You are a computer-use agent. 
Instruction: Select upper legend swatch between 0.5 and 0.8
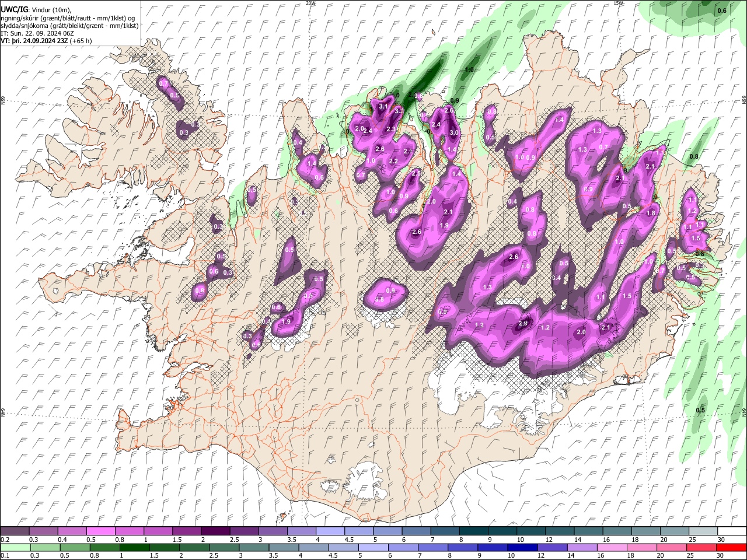pyautogui.click(x=100, y=531)
